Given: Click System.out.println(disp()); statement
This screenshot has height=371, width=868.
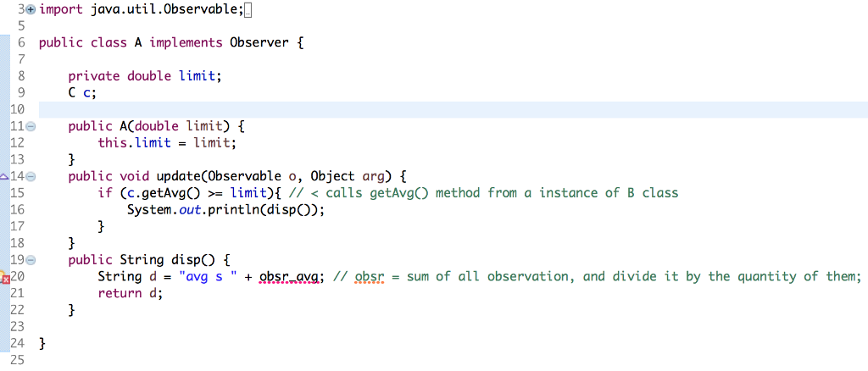Looking at the screenshot, I should tap(225, 209).
